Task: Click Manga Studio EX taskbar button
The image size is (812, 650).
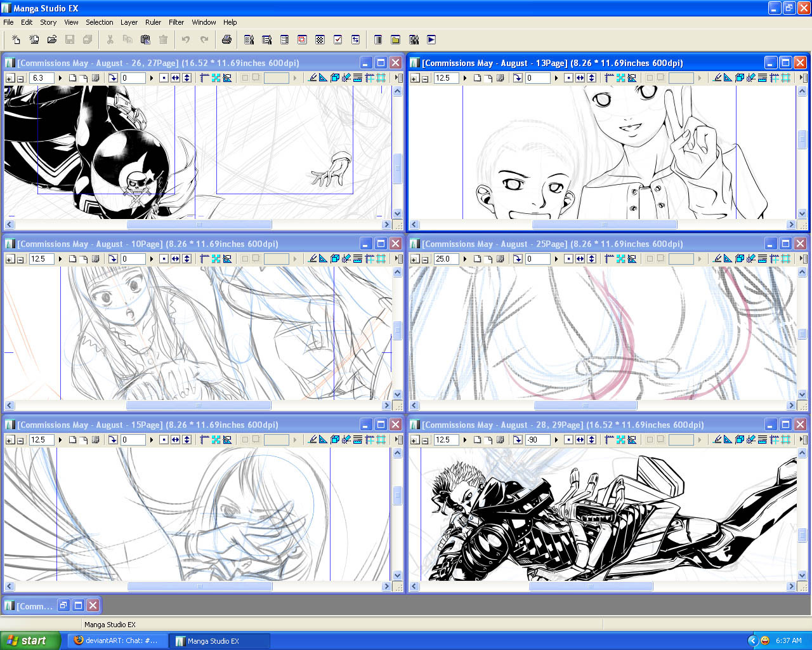Action: click(x=219, y=641)
